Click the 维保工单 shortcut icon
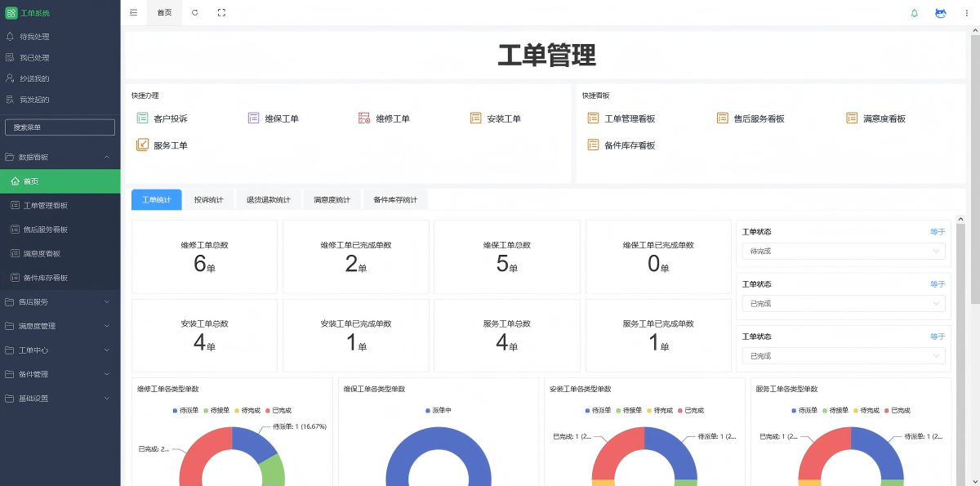980x486 pixels. pos(253,118)
